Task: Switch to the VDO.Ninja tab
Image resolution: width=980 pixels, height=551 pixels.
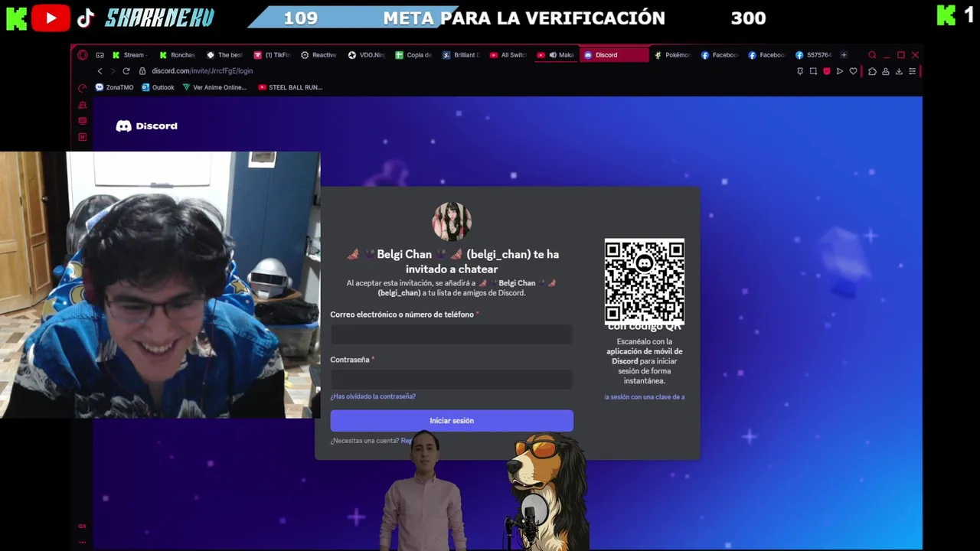Action: click(366, 55)
